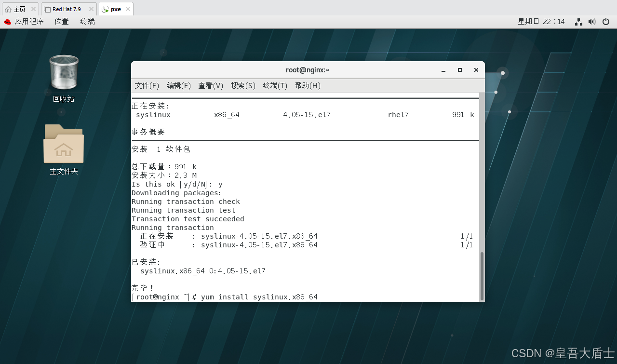Click the terminal vertical scrollbar thumb
The image size is (617, 364).
tap(482, 275)
